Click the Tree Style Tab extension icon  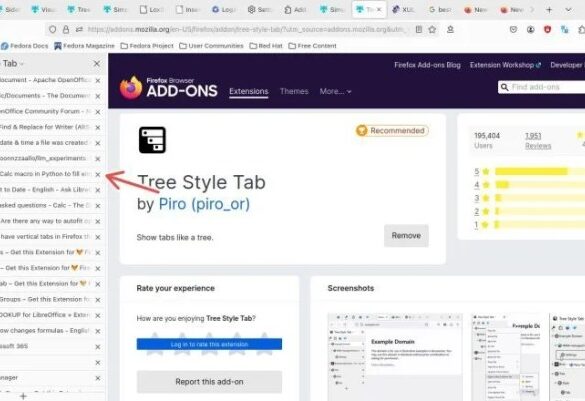click(152, 140)
